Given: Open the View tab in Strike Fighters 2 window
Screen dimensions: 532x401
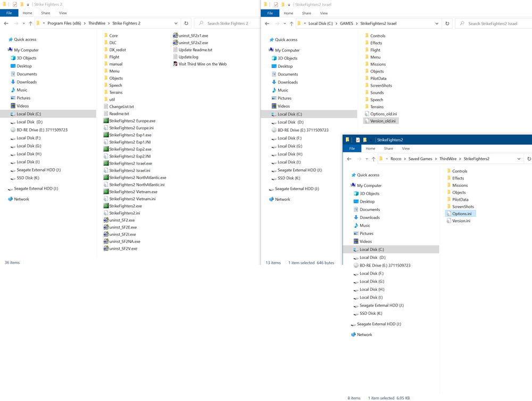Looking at the screenshot, I should click(63, 13).
